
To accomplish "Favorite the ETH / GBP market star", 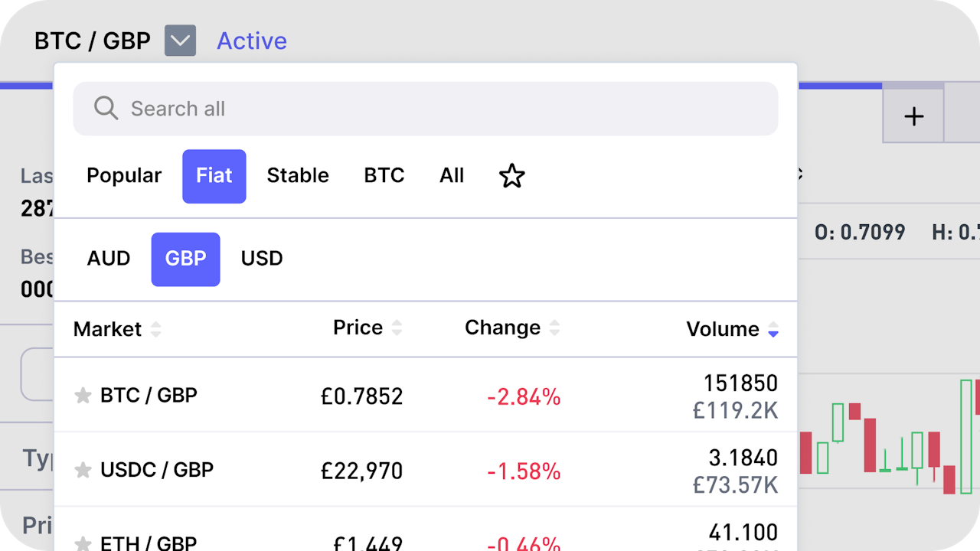I will point(82,546).
